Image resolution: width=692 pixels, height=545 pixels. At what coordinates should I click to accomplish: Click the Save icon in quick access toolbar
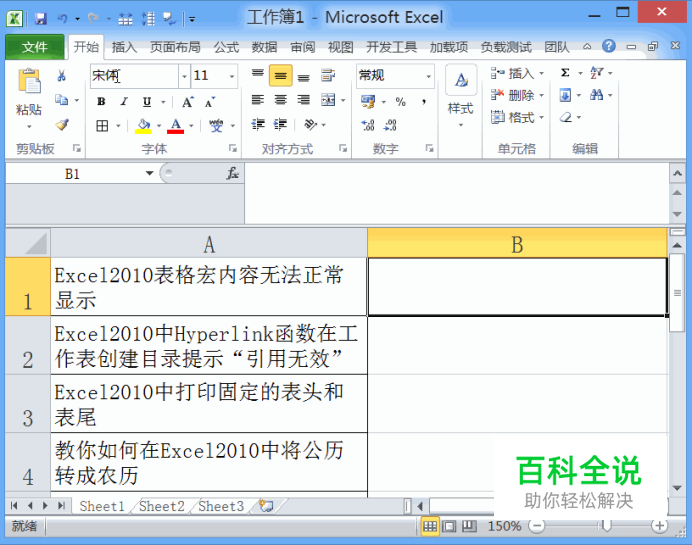(41, 19)
